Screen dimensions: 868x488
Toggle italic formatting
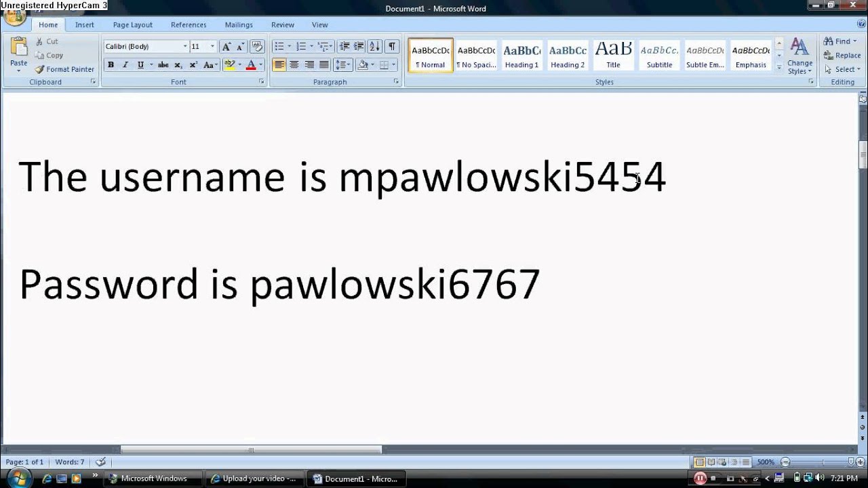(x=125, y=65)
